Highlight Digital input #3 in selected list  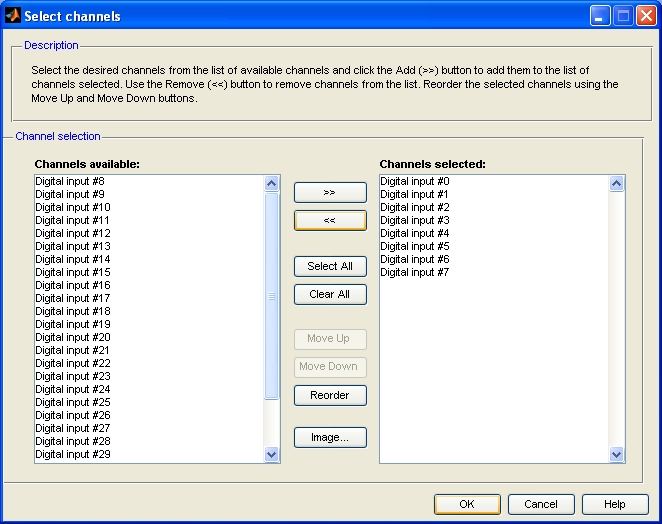click(415, 220)
